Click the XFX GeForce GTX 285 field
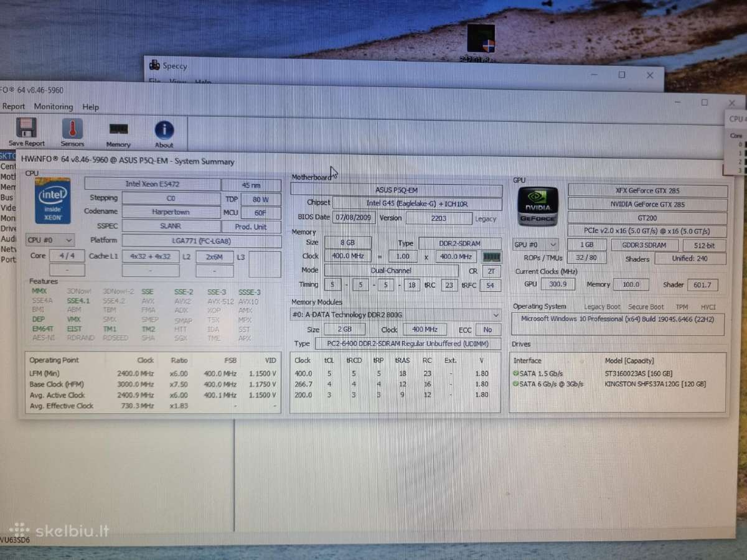Viewport: 747px width, 560px height. (647, 191)
